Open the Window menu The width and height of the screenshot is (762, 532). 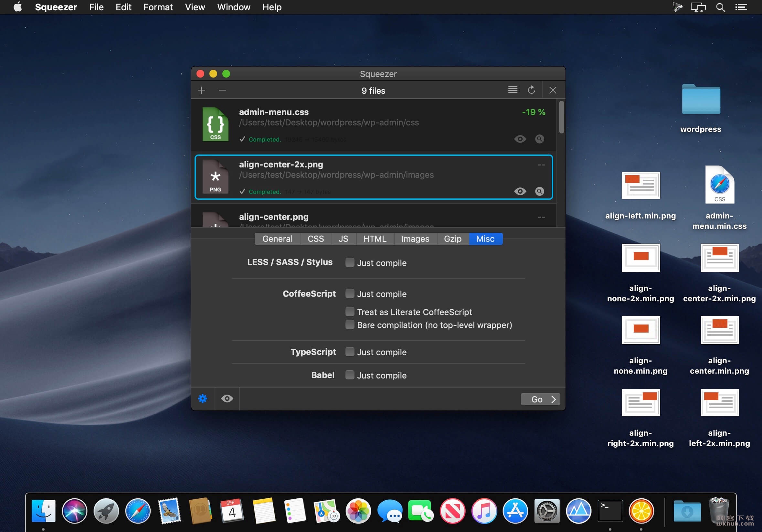click(234, 7)
